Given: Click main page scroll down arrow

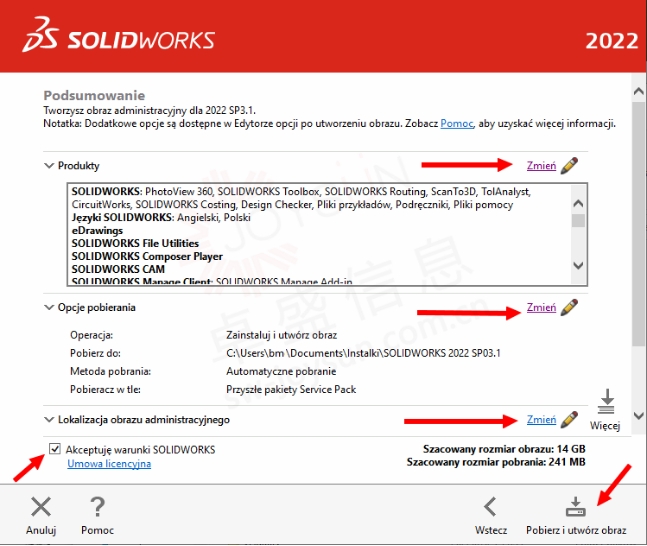Looking at the screenshot, I should (x=638, y=416).
